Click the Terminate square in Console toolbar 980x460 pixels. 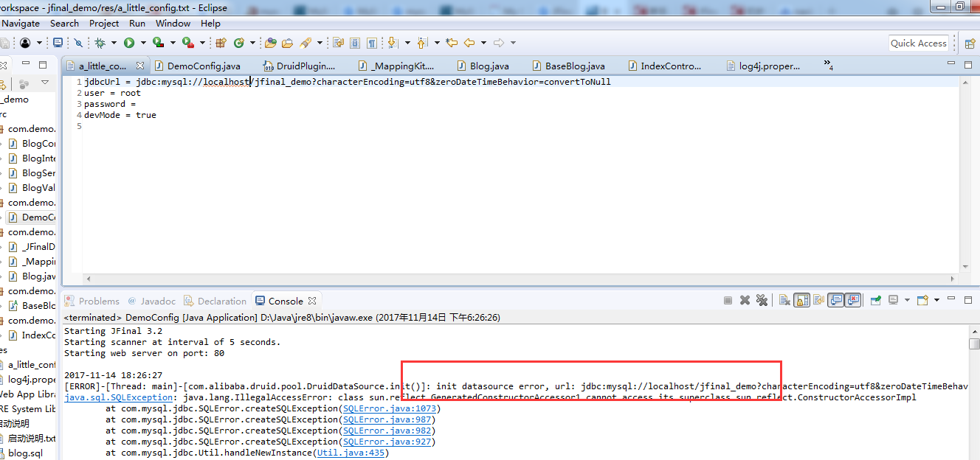pyautogui.click(x=728, y=300)
